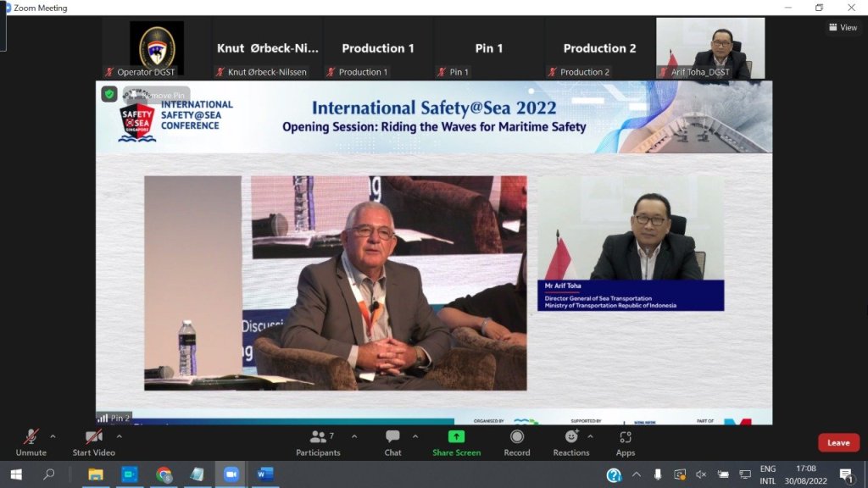Expand video options arrow beside Start Video
This screenshot has width=868, height=488.
pyautogui.click(x=119, y=437)
